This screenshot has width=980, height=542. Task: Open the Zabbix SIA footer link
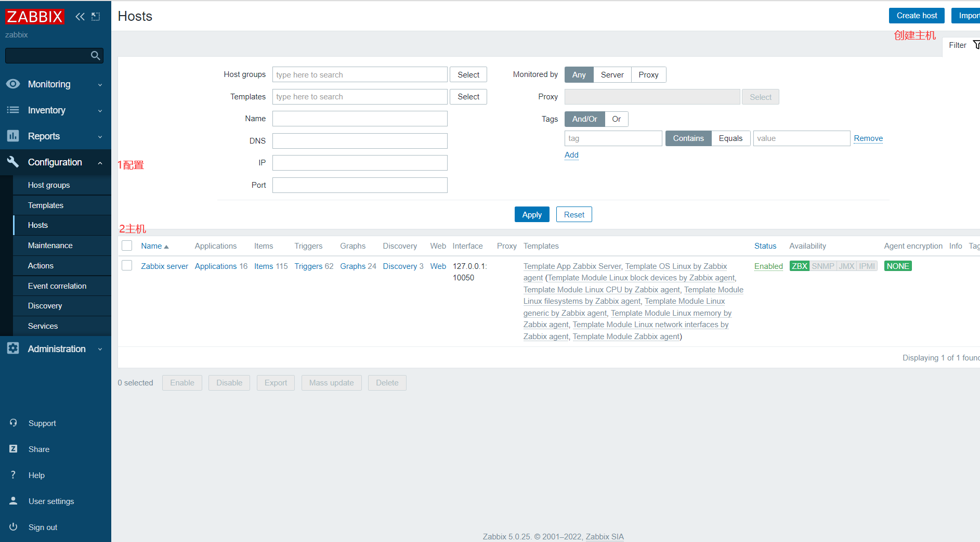pyautogui.click(x=605, y=537)
